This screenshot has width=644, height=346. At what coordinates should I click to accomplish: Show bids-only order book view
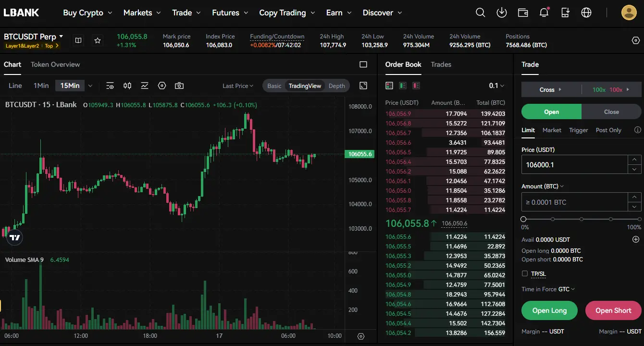pos(403,86)
